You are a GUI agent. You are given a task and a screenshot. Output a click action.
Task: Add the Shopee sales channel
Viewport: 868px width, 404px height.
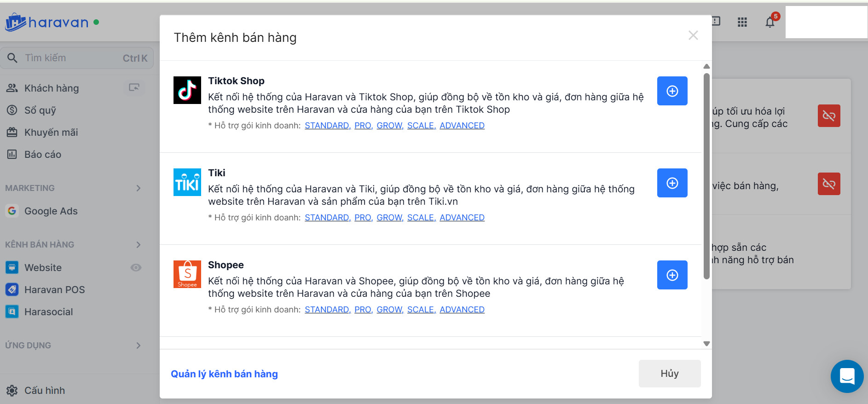pos(672,275)
